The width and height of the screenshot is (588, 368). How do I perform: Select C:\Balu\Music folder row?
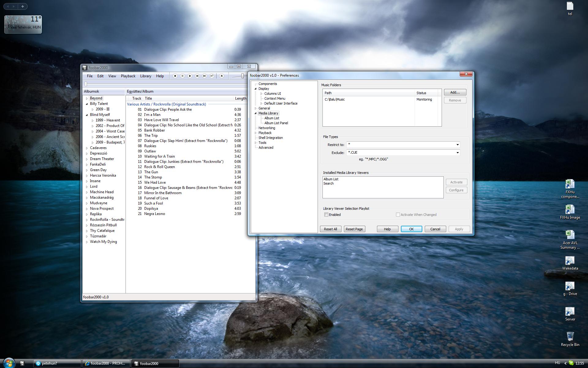[x=382, y=99]
